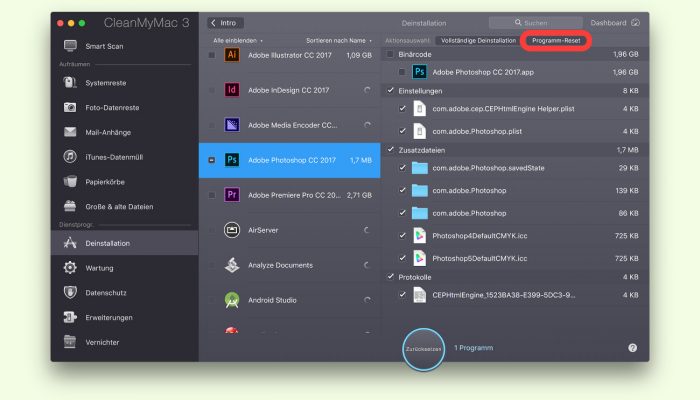Open the Sortieren nach Name dropdown
The width and height of the screenshot is (700, 400).
coord(339,40)
